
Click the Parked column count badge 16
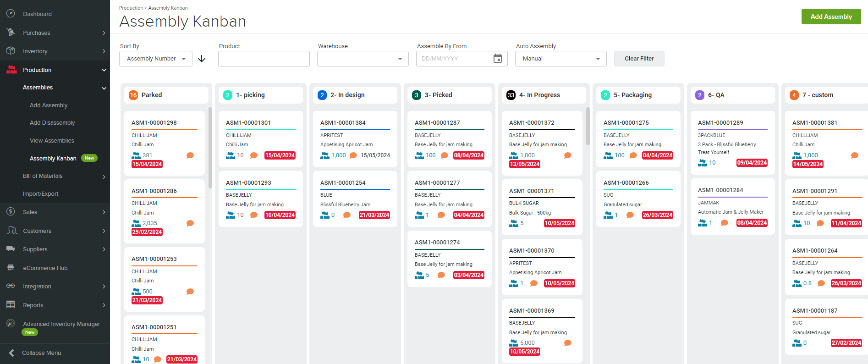[x=133, y=95]
